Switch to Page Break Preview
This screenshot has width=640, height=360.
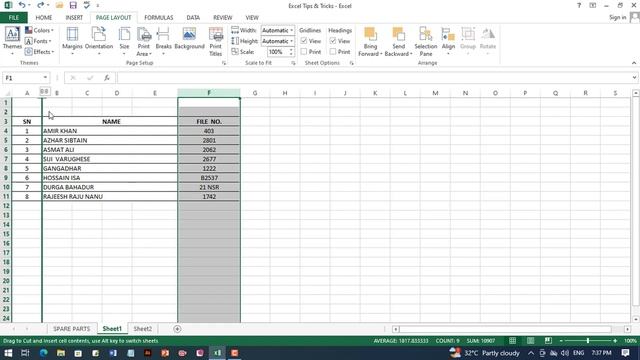click(548, 340)
